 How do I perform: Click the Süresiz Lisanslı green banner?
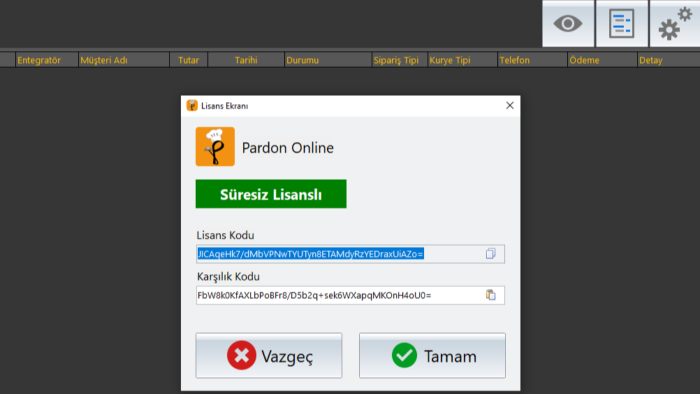click(x=271, y=194)
